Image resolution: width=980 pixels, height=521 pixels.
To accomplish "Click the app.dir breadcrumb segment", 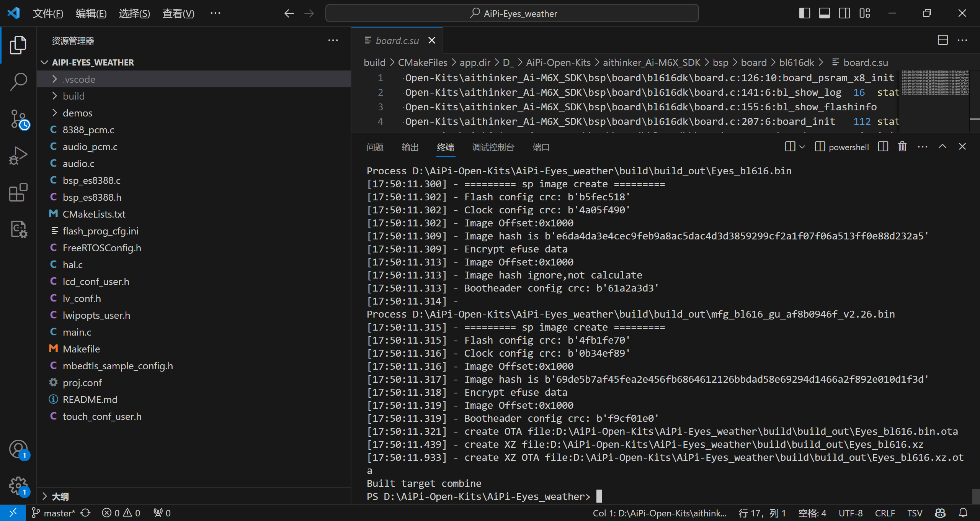I will pyautogui.click(x=475, y=62).
